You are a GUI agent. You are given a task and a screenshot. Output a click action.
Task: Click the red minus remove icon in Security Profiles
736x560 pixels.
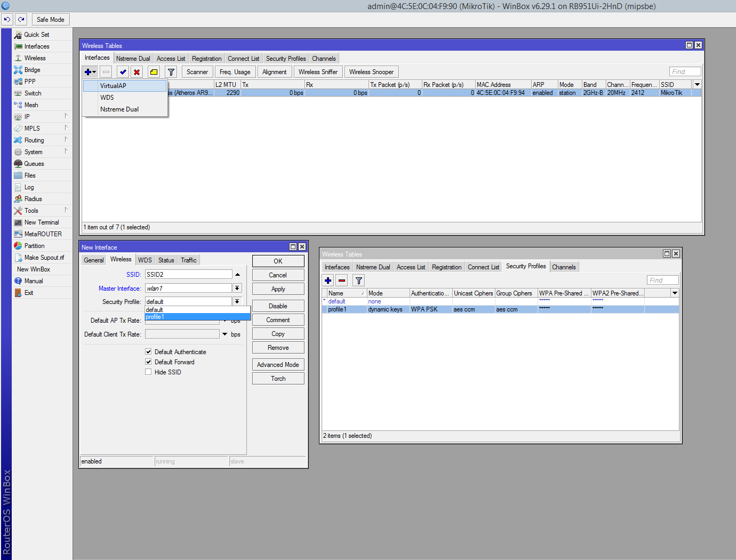coord(342,281)
